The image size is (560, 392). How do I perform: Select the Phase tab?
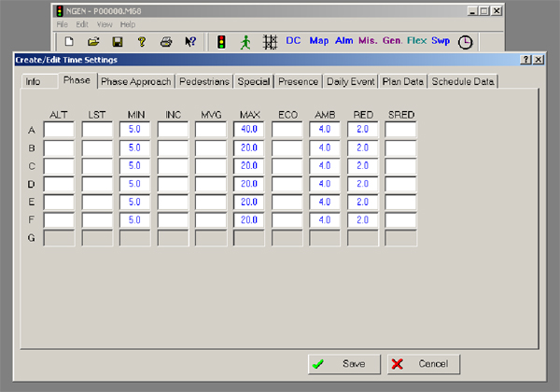click(x=77, y=80)
